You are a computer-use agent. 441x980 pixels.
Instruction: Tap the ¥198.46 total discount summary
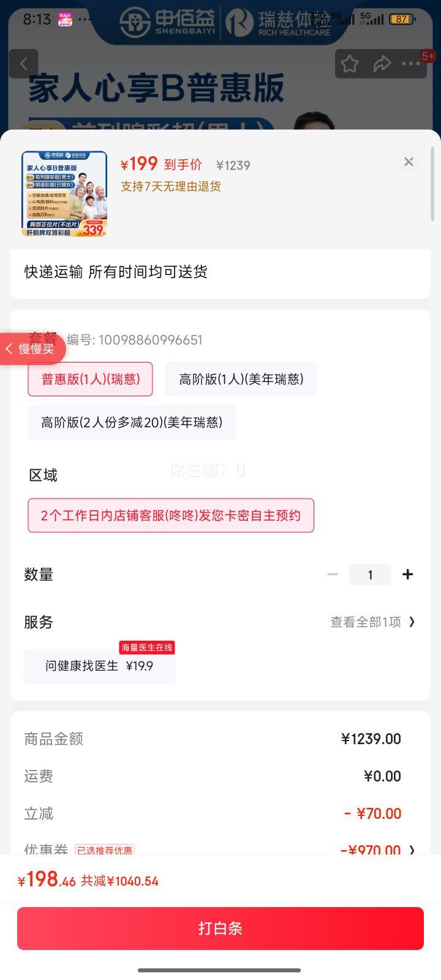click(x=89, y=881)
